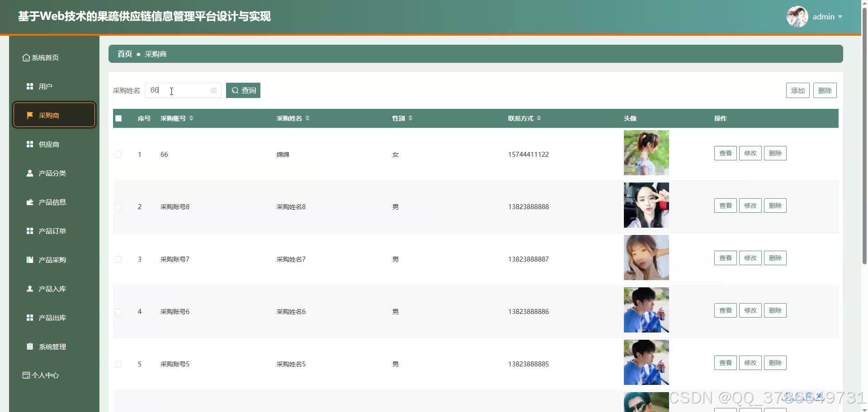The height and width of the screenshot is (412, 868).
Task: Click 查看 for the 采购账号6 row
Action: pos(725,310)
